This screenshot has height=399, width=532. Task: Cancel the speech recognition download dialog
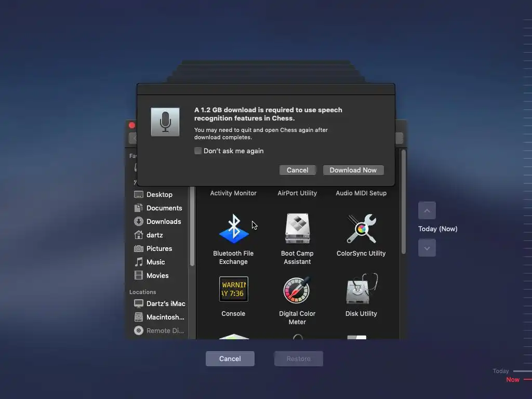pyautogui.click(x=298, y=170)
